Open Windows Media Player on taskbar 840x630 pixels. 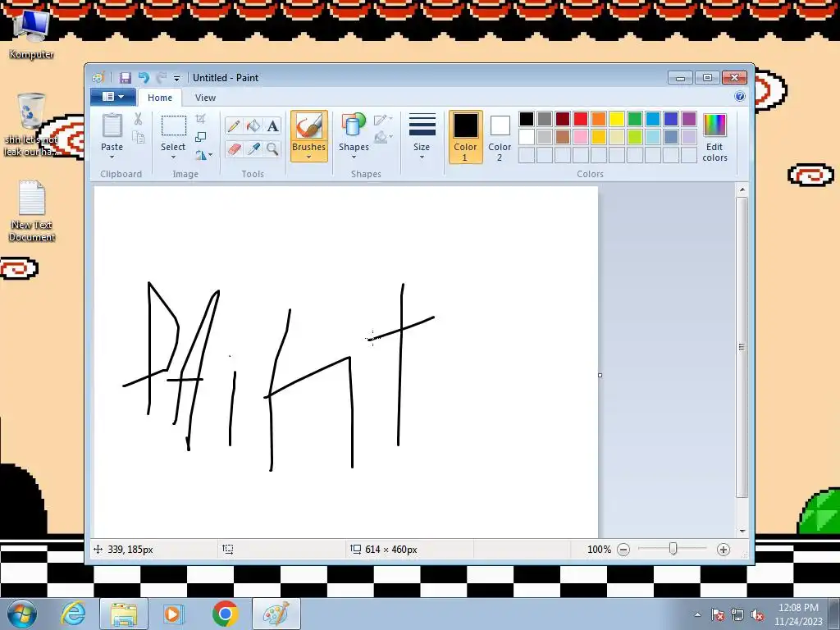tap(174, 614)
